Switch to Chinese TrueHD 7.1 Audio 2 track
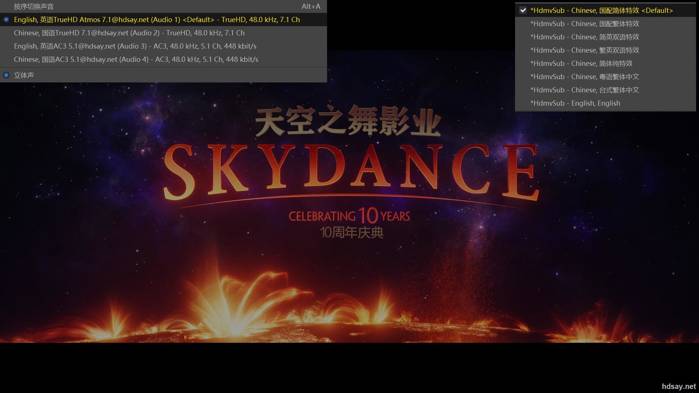 163,33
